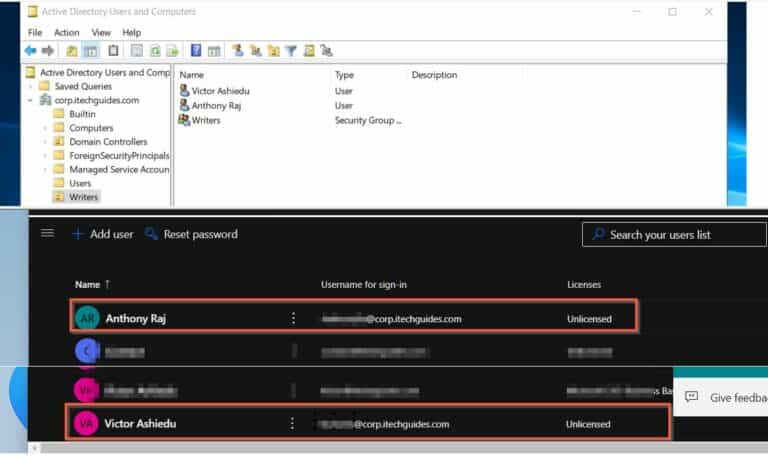This screenshot has width=768, height=457.
Task: Click Unlicensed value for Anthony Raj
Action: 589,319
